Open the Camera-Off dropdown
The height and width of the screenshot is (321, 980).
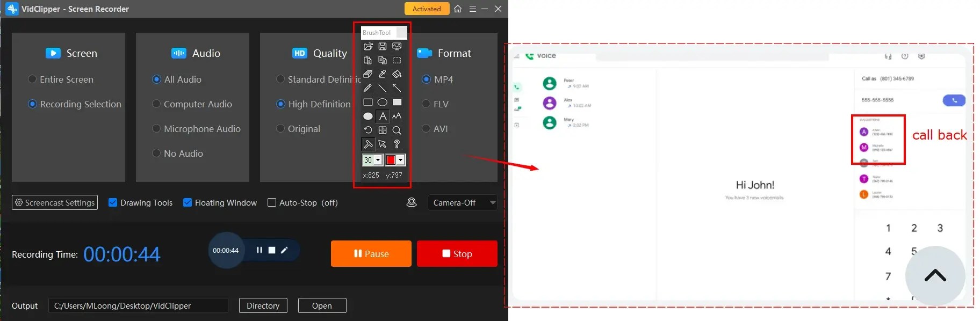pos(462,202)
